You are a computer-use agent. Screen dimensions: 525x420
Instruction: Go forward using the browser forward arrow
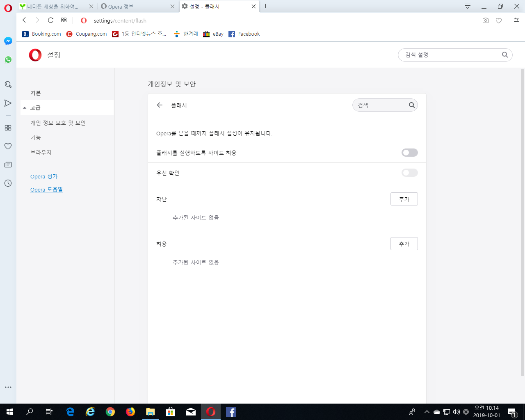point(37,20)
